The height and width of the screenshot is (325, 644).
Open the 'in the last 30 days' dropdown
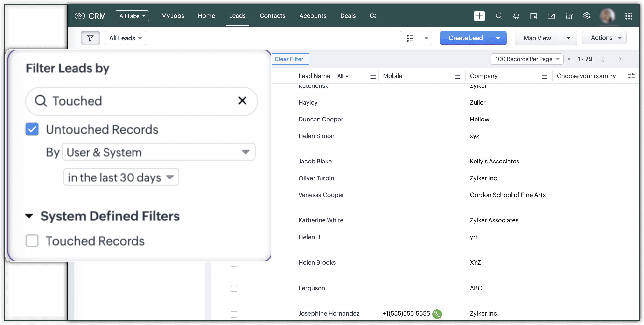click(121, 177)
